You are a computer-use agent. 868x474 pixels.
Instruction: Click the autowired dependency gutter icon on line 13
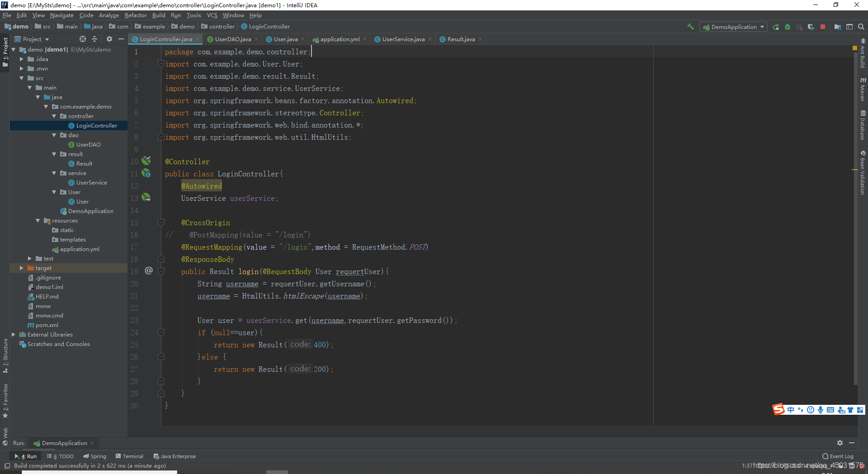[146, 198]
